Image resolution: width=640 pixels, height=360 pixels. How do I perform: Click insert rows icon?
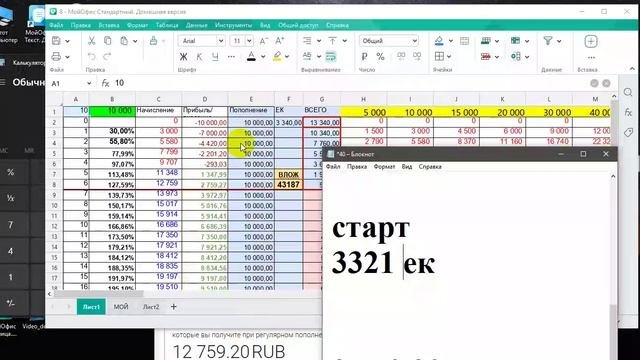486,41
